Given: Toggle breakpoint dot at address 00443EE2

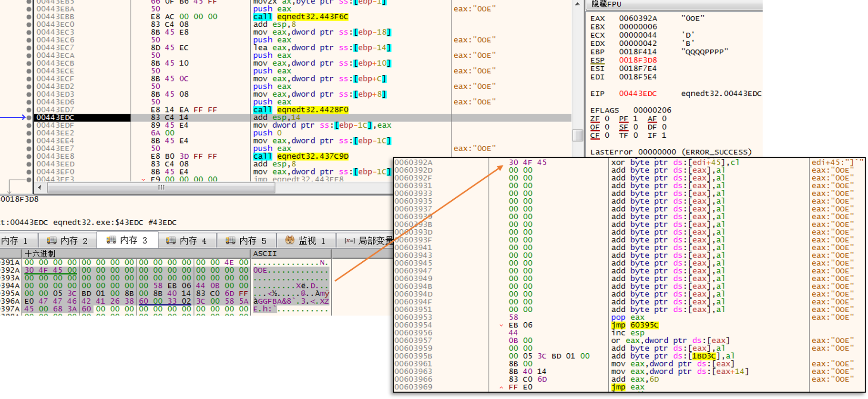Looking at the screenshot, I should [29, 133].
